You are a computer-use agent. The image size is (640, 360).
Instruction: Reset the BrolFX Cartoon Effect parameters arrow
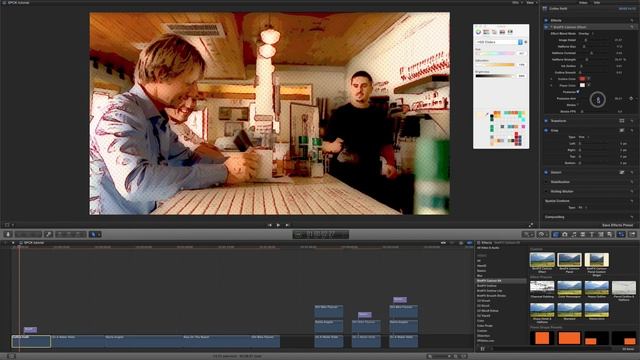coord(632,27)
